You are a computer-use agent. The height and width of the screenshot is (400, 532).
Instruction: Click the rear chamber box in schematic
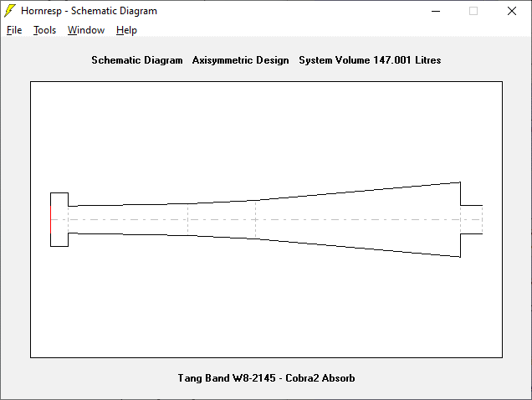tap(59, 220)
